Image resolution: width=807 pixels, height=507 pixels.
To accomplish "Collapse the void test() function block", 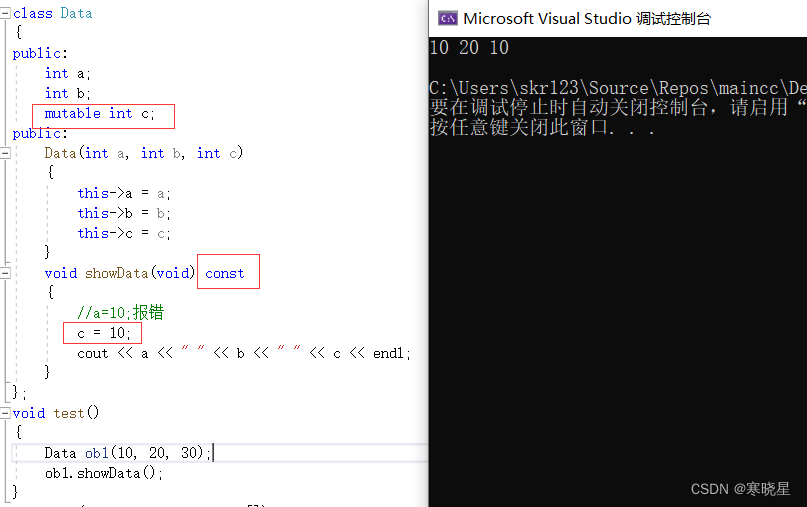I will [x=5, y=413].
